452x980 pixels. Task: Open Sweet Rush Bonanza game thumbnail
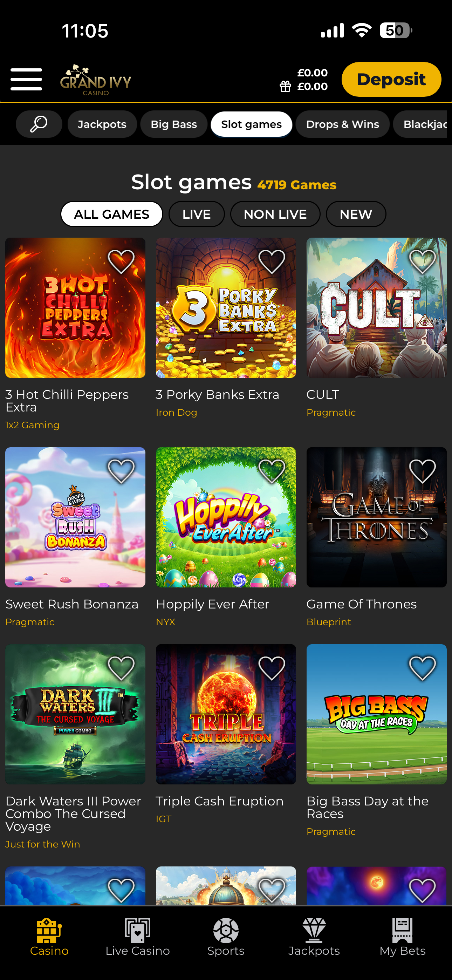pyautogui.click(x=75, y=517)
